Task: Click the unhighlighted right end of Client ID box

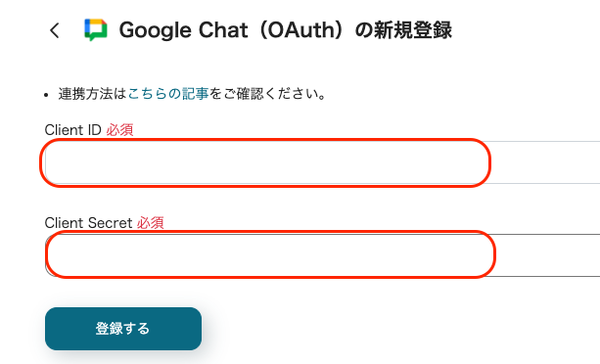Action: point(545,162)
